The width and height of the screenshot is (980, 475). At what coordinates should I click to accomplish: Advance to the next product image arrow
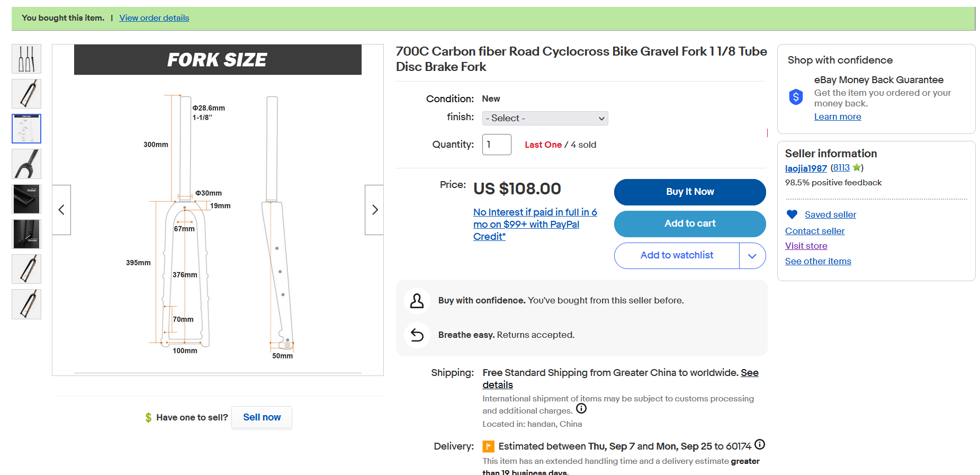(x=374, y=210)
